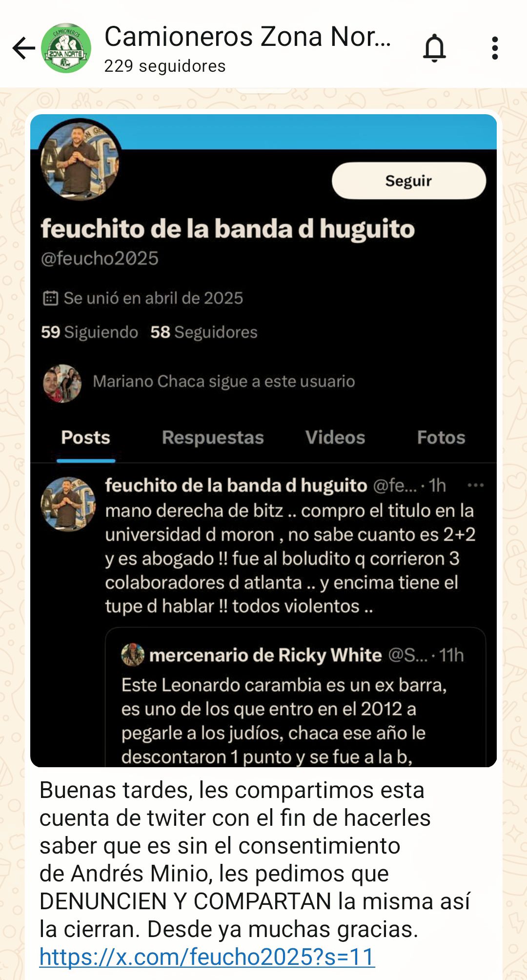Open the three-dot more options menu
This screenshot has height=980, width=527.
tap(495, 48)
